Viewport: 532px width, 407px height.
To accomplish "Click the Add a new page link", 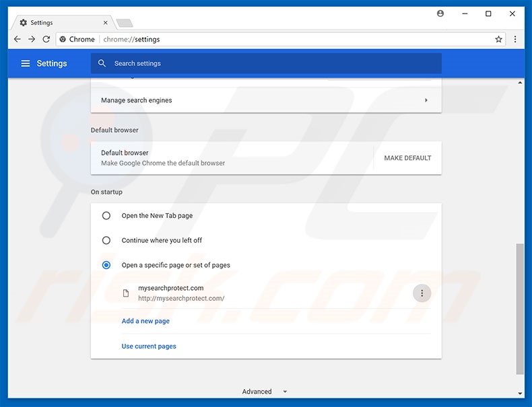I will pos(145,321).
